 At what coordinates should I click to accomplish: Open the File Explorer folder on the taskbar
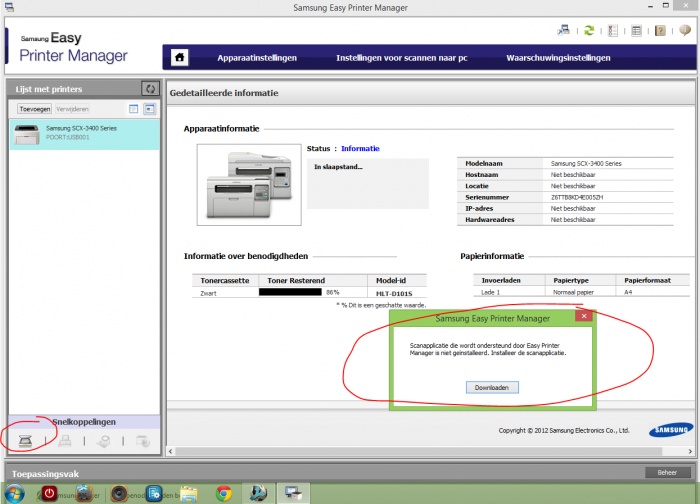click(189, 494)
